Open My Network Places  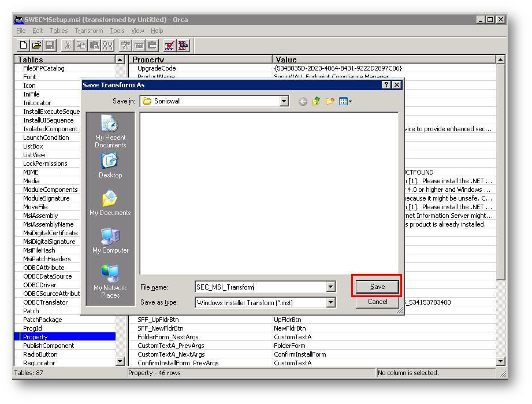[110, 281]
